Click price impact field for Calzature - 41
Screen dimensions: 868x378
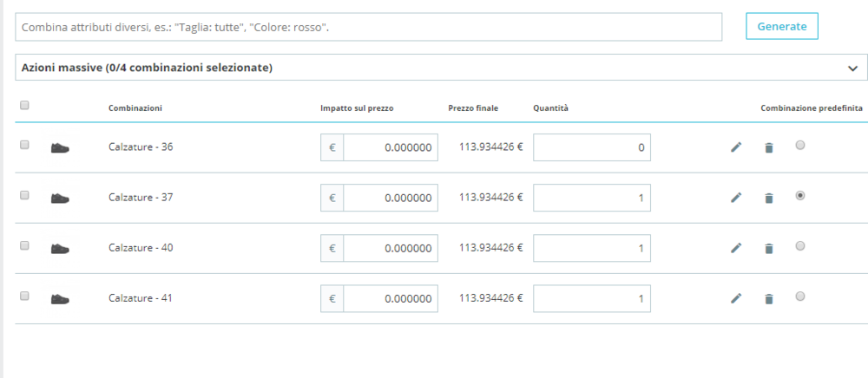point(391,299)
